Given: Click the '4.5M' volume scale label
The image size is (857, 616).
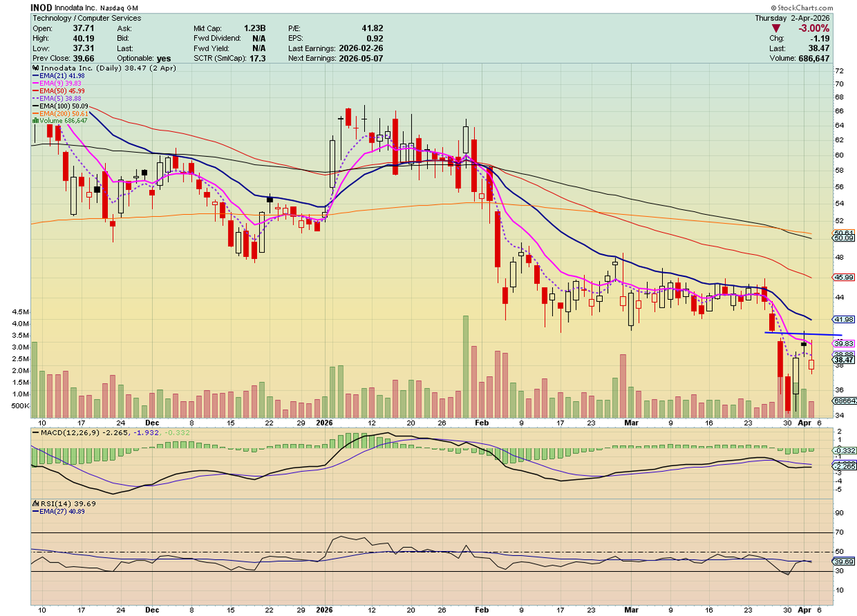Looking at the screenshot, I should [x=20, y=312].
